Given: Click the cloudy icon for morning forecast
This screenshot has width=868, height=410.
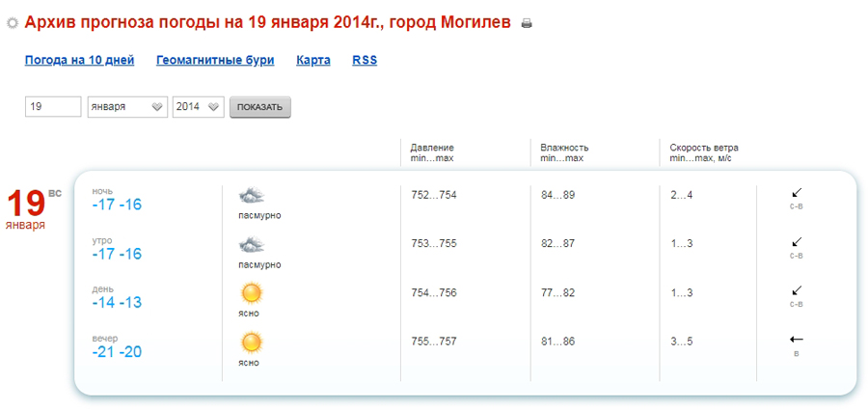Looking at the screenshot, I should [x=252, y=244].
